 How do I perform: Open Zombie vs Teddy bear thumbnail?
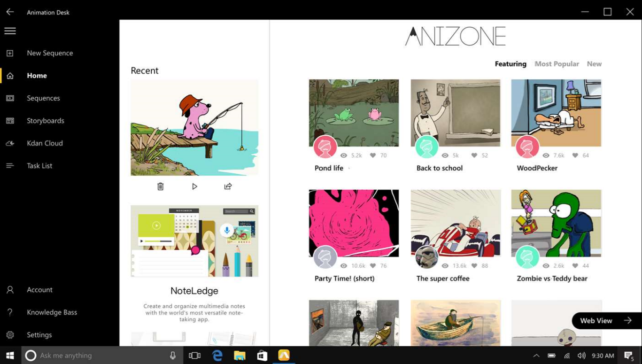pyautogui.click(x=556, y=223)
